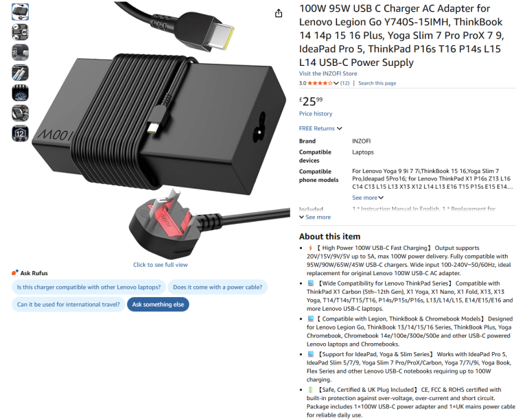Select the first product thumbnail
This screenshot has height=420, width=527.
tap(20, 12)
